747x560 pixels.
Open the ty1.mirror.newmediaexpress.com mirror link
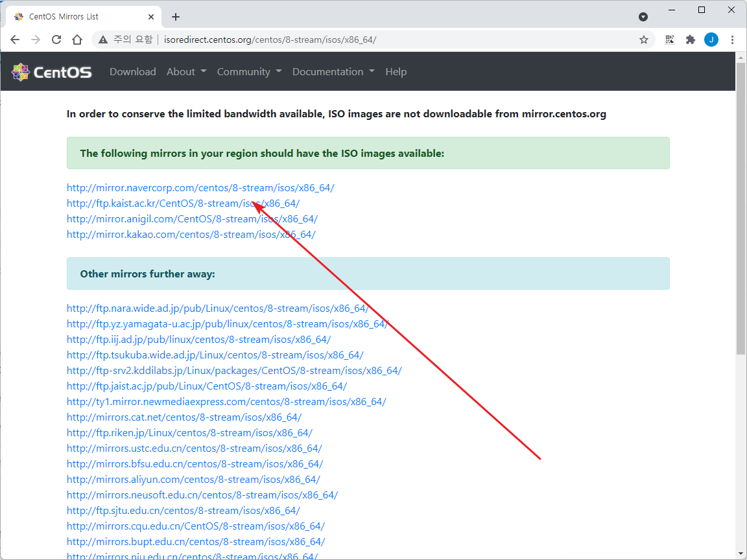[x=226, y=402]
